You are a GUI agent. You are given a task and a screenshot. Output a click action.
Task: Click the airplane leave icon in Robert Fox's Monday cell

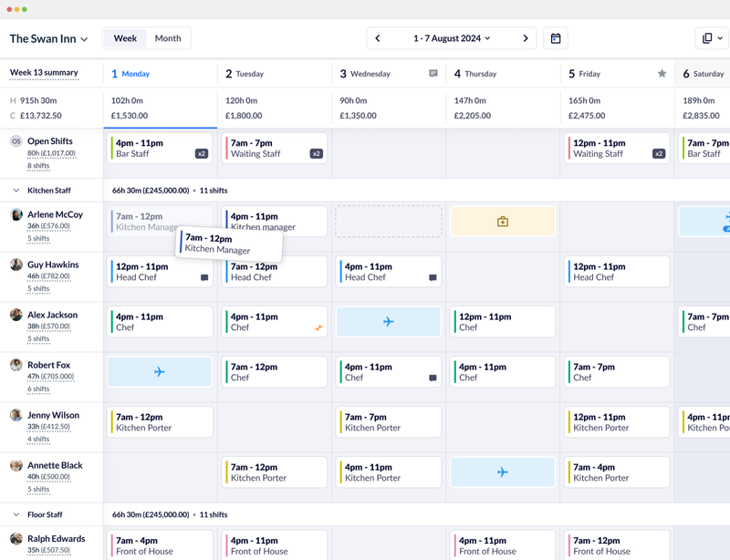click(x=160, y=371)
